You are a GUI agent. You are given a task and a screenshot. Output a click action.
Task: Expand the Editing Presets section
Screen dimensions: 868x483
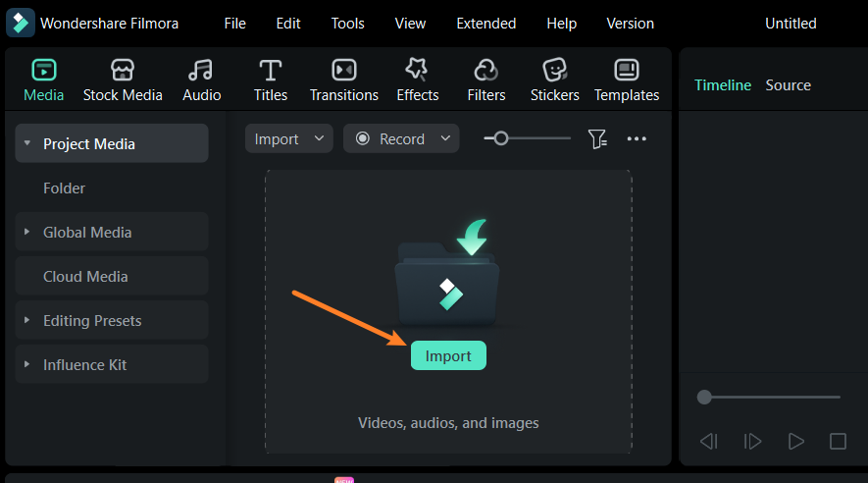(x=27, y=321)
